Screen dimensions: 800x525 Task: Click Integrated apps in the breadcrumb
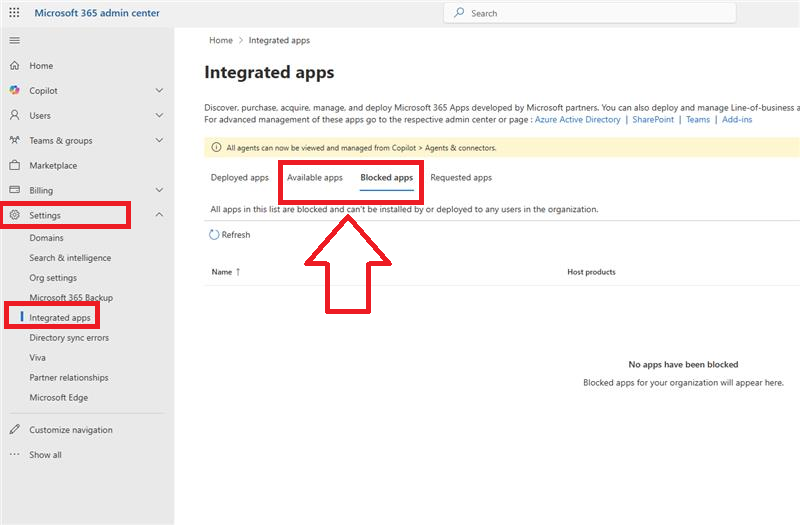(279, 40)
